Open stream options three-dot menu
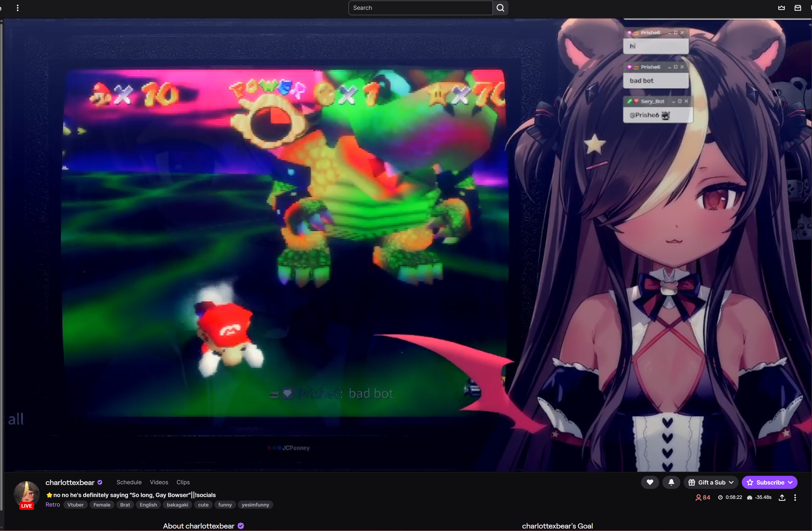 coord(795,498)
